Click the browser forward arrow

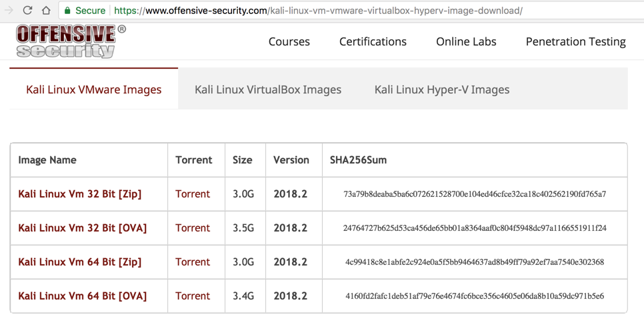(9, 11)
